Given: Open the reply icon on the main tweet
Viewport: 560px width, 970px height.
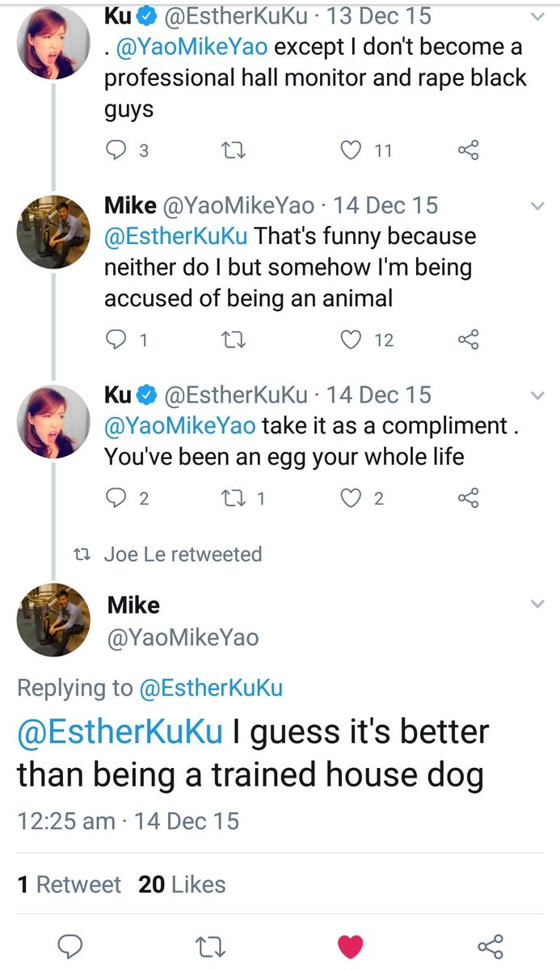Looking at the screenshot, I should pos(70,945).
